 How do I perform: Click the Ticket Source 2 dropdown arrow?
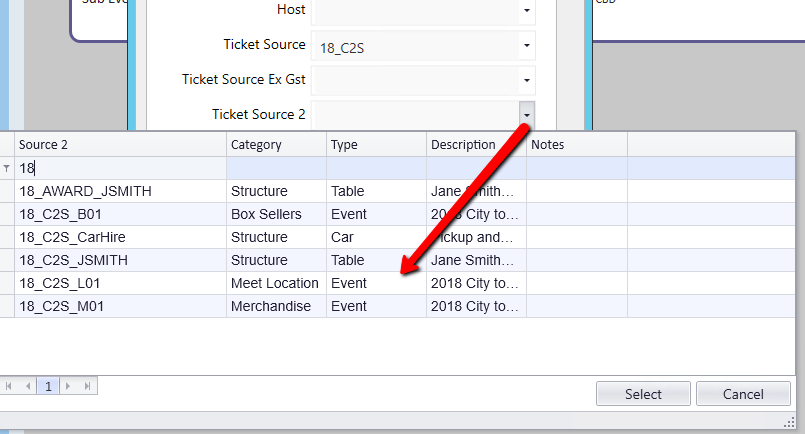point(526,114)
